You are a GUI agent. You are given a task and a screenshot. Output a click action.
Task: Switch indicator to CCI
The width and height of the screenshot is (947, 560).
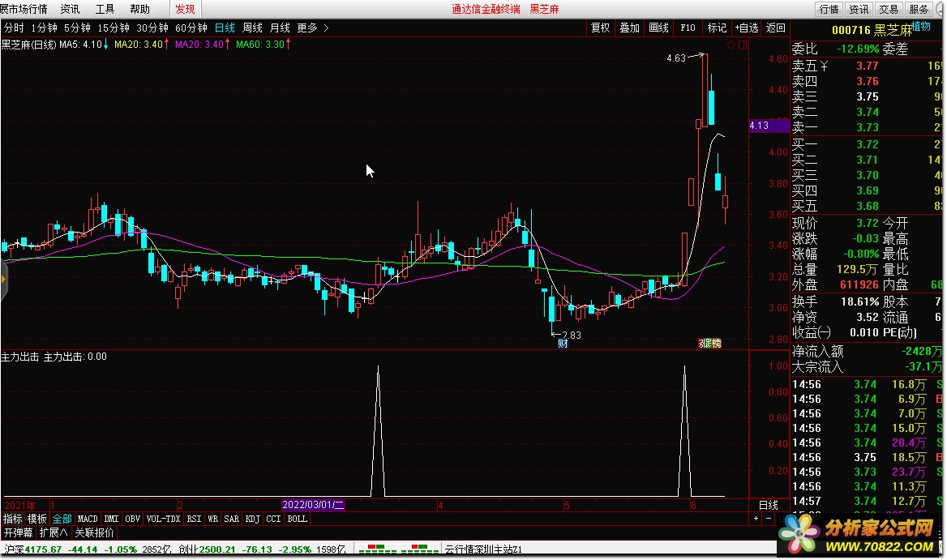(273, 519)
